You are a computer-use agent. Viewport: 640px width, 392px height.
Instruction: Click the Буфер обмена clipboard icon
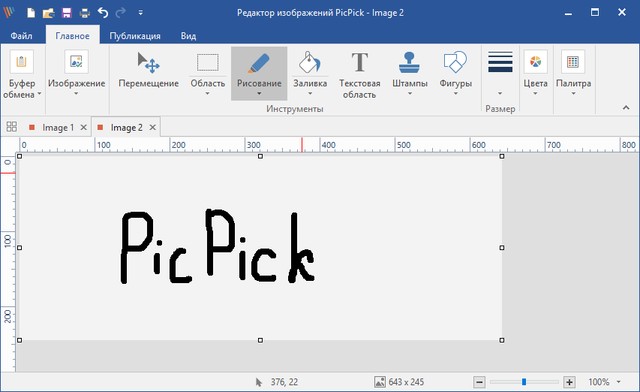[21, 62]
